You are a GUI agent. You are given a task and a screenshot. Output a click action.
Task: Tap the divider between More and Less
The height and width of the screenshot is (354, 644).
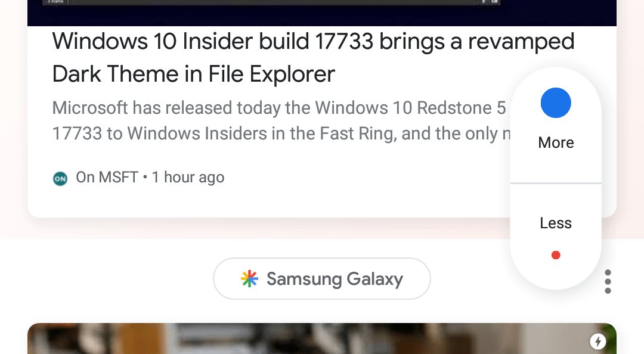pyautogui.click(x=556, y=183)
